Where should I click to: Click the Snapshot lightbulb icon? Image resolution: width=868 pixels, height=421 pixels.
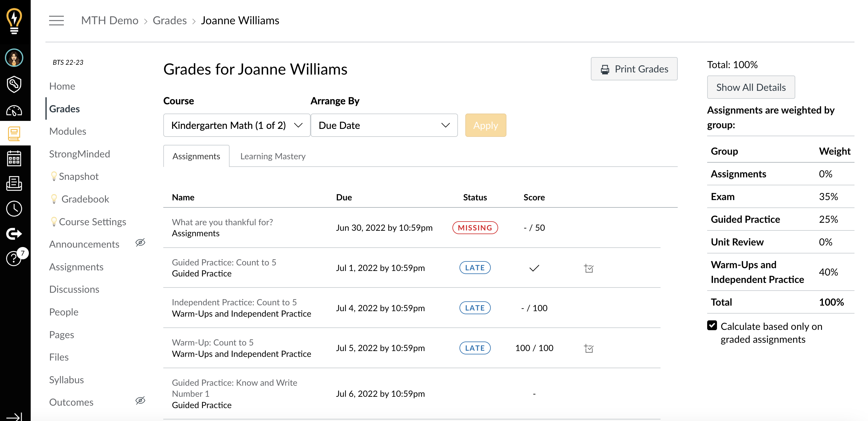(54, 176)
